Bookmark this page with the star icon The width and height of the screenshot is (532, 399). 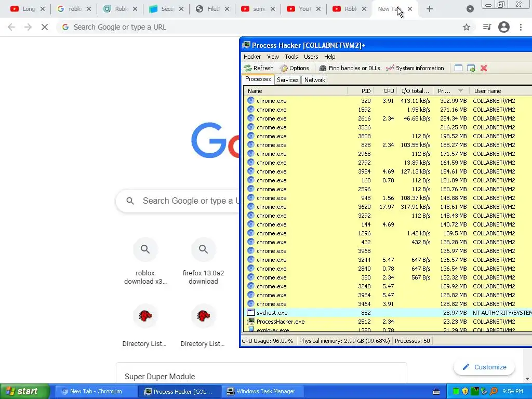(467, 27)
